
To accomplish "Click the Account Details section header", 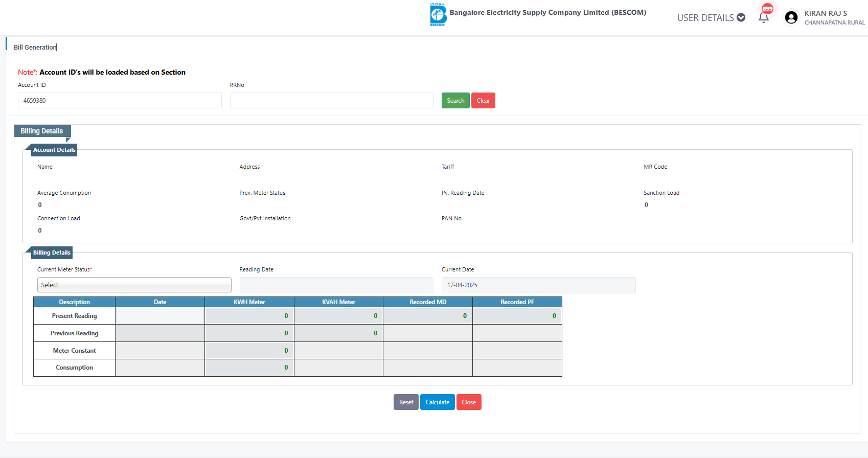I will [54, 150].
